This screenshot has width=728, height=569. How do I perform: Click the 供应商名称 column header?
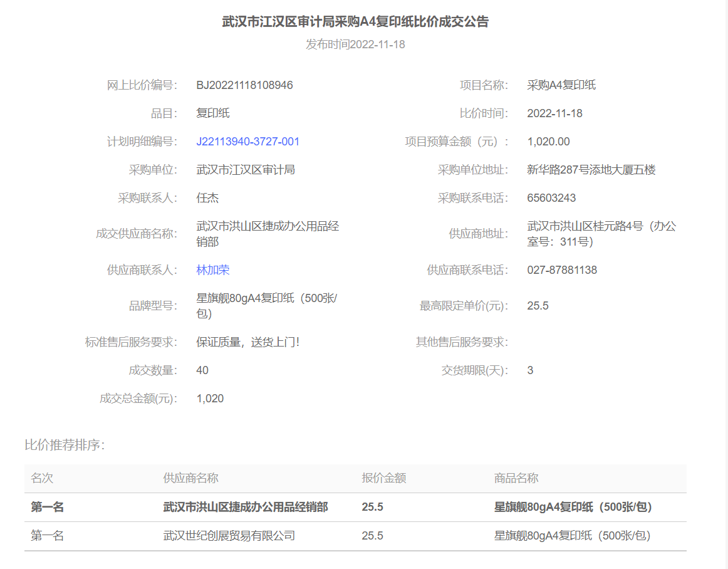pyautogui.click(x=190, y=478)
